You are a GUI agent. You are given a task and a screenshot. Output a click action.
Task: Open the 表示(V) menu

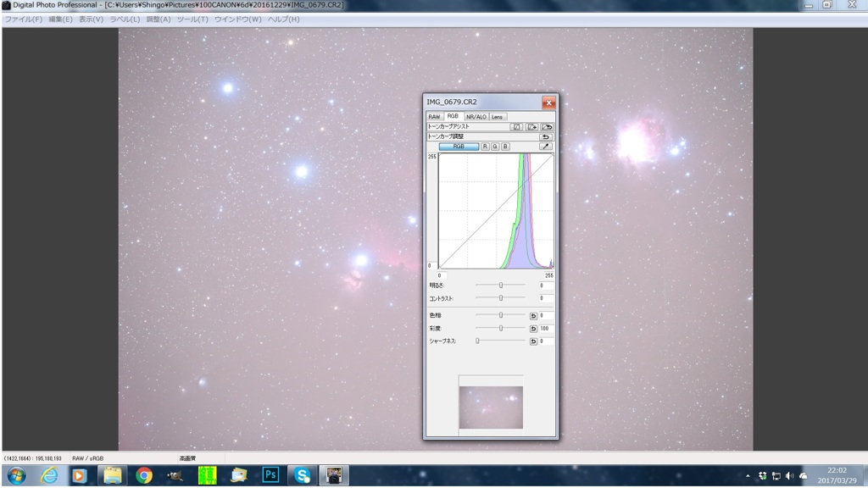pyautogui.click(x=91, y=19)
